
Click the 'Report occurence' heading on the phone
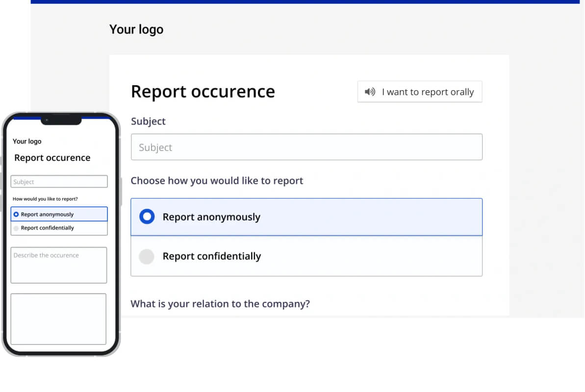pos(52,158)
